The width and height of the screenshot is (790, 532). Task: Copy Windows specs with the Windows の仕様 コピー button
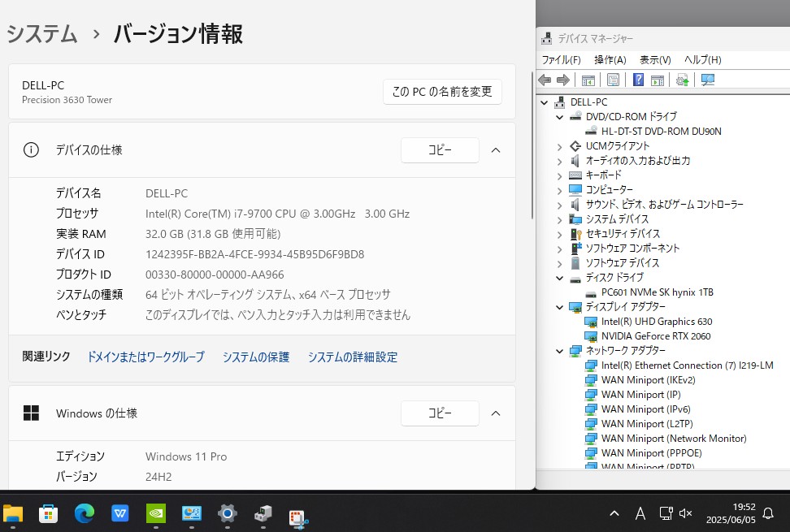tap(440, 413)
